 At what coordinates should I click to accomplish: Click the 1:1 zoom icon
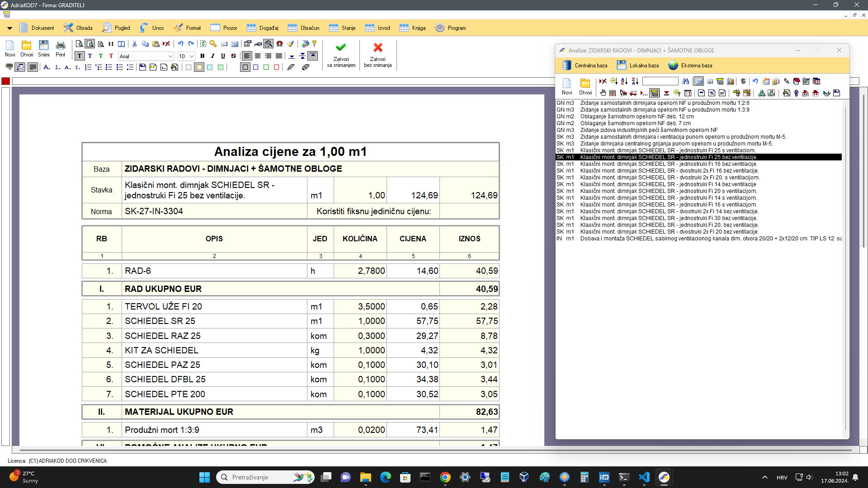tap(111, 44)
